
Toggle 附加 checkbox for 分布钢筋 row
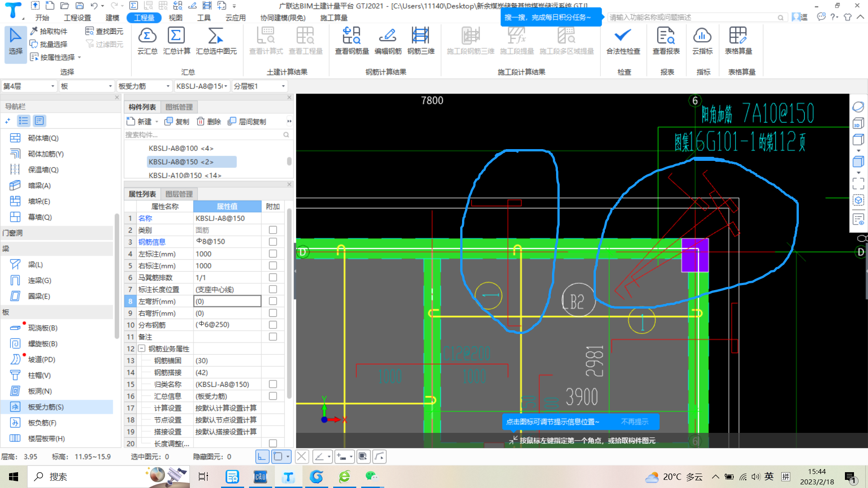[273, 325]
